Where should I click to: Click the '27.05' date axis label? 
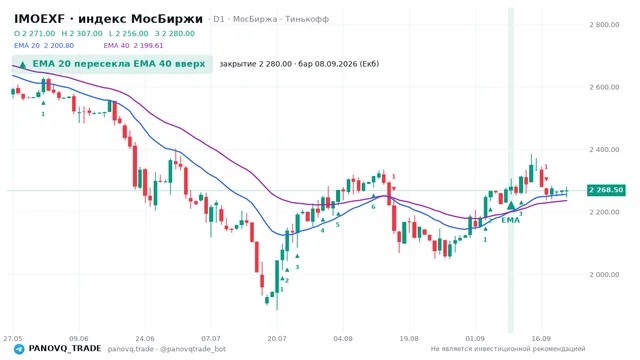click(x=13, y=338)
